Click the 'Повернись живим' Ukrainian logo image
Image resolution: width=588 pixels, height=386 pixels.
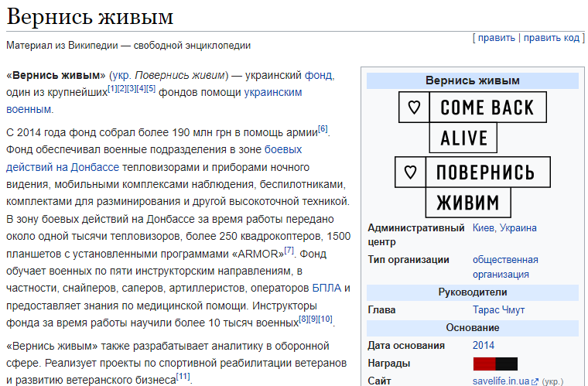coord(473,187)
